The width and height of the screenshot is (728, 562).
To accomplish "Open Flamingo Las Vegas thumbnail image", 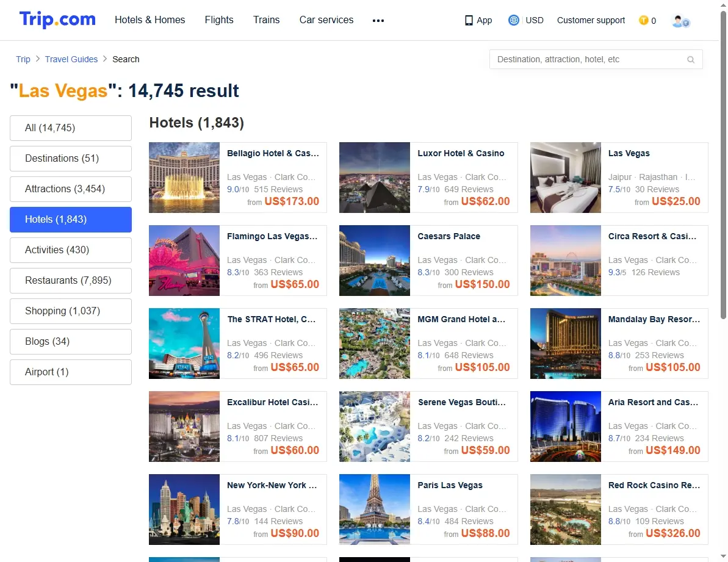I will pyautogui.click(x=184, y=261).
